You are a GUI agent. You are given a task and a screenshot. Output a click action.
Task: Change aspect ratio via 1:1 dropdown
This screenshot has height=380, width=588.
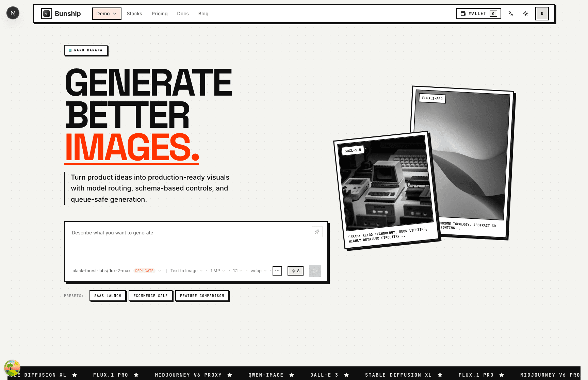pos(237,271)
